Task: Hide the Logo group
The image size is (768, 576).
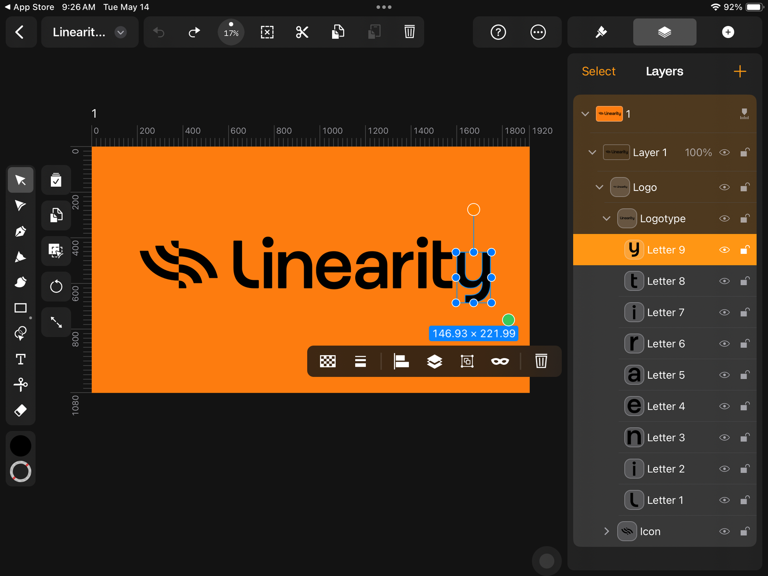Action: point(724,187)
